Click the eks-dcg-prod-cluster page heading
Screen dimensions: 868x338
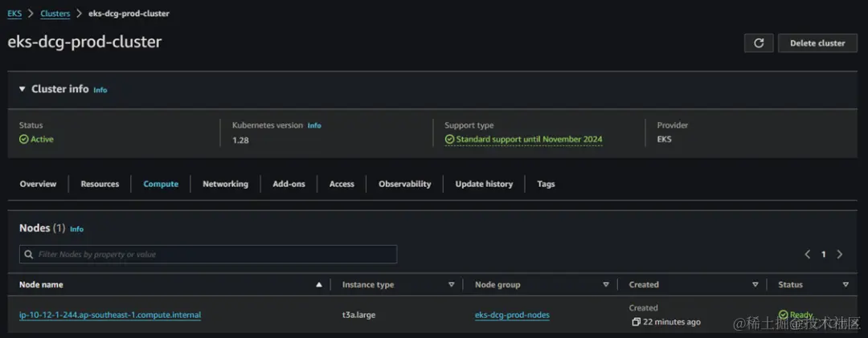click(x=84, y=42)
